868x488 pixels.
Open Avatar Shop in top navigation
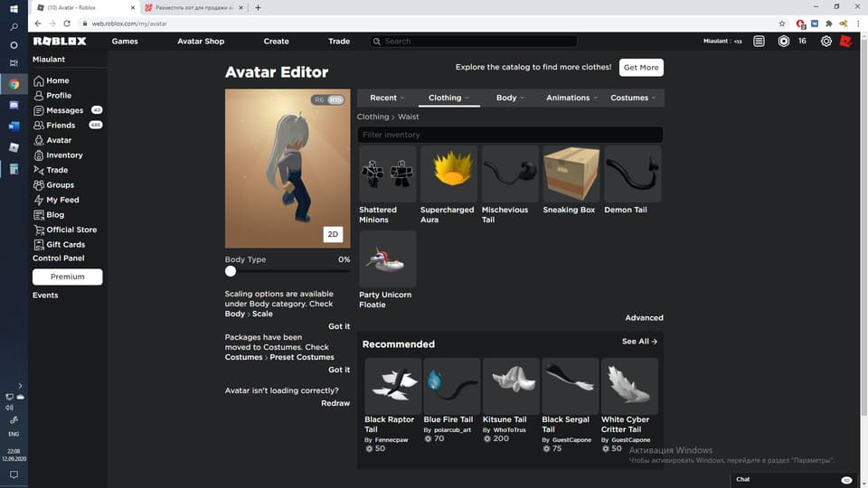[201, 41]
